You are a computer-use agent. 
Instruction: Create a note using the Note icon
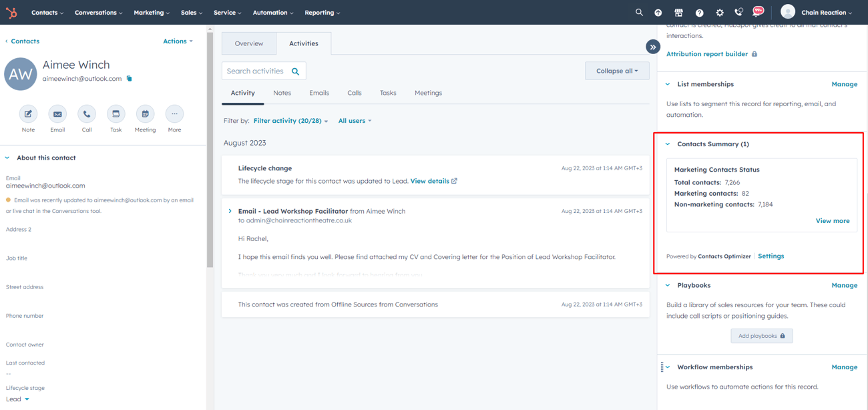pyautogui.click(x=27, y=115)
